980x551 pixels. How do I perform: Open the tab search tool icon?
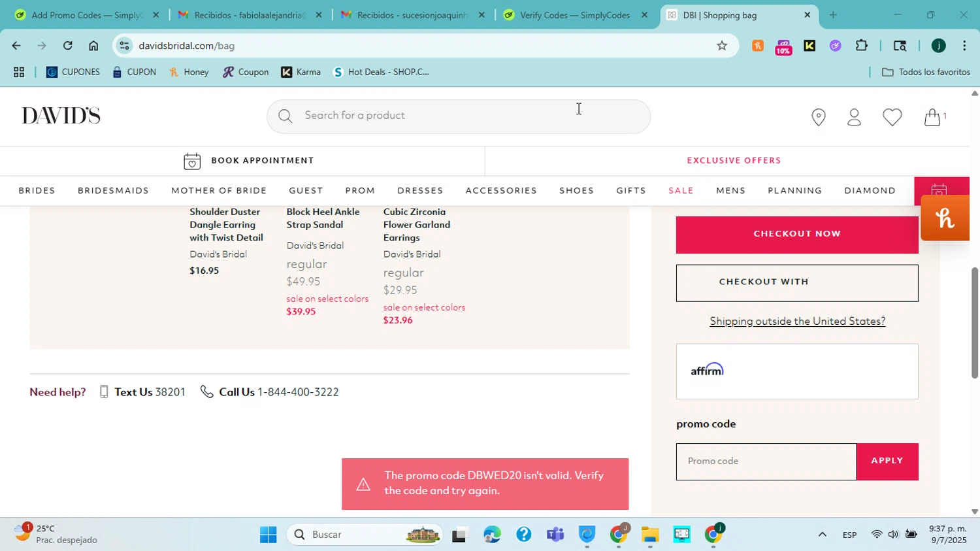pos(900,46)
